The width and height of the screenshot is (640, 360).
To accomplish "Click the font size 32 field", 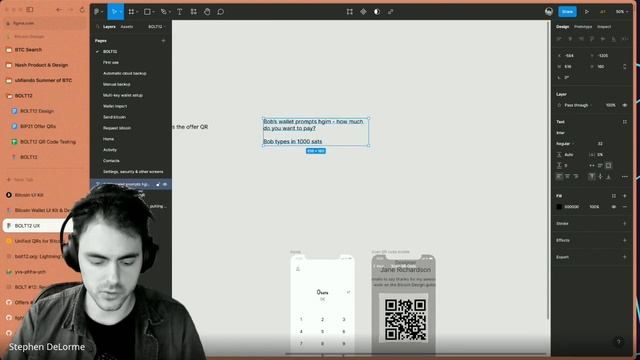I will [x=600, y=144].
